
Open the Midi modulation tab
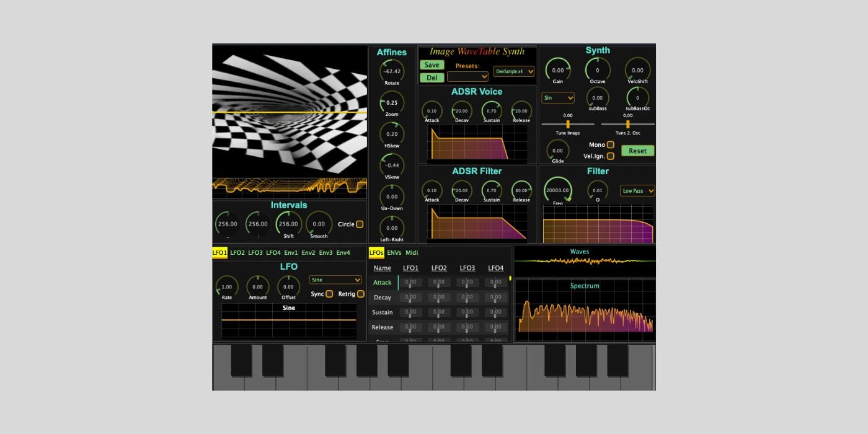tap(412, 252)
